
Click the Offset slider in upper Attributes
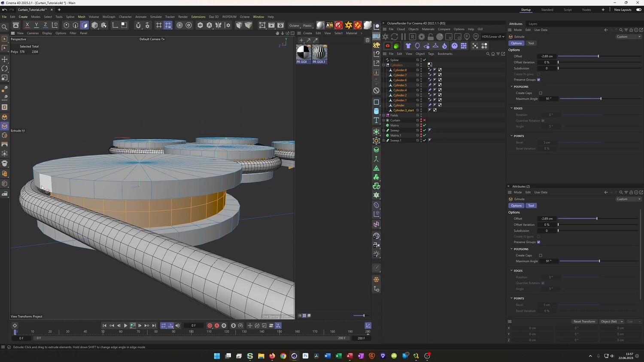[x=599, y=56]
